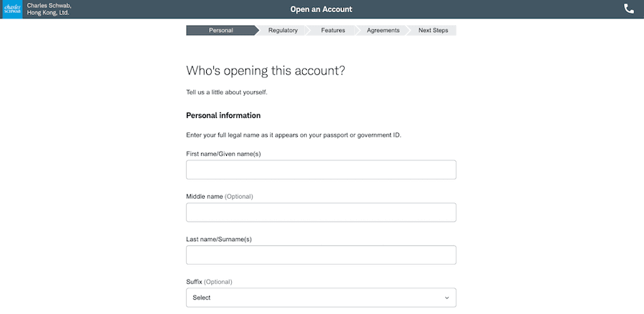Screen dimensions: 644x314
Task: Click the Suffix (Optional) label
Action: (209, 282)
